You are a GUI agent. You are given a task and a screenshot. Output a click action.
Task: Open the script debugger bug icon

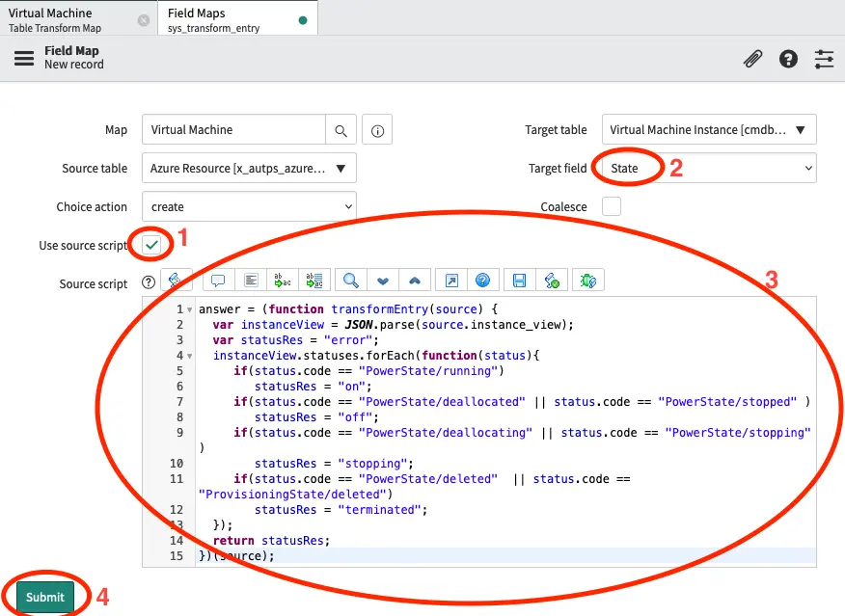[586, 281]
